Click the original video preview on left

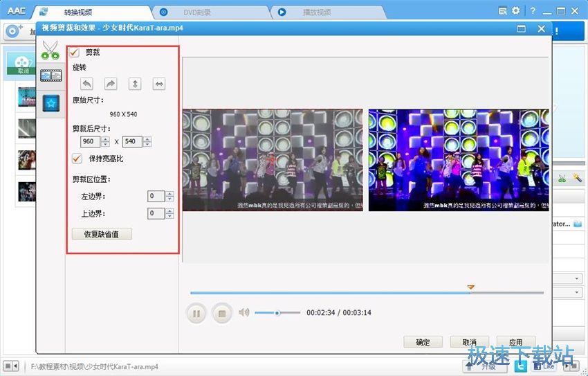coord(273,160)
